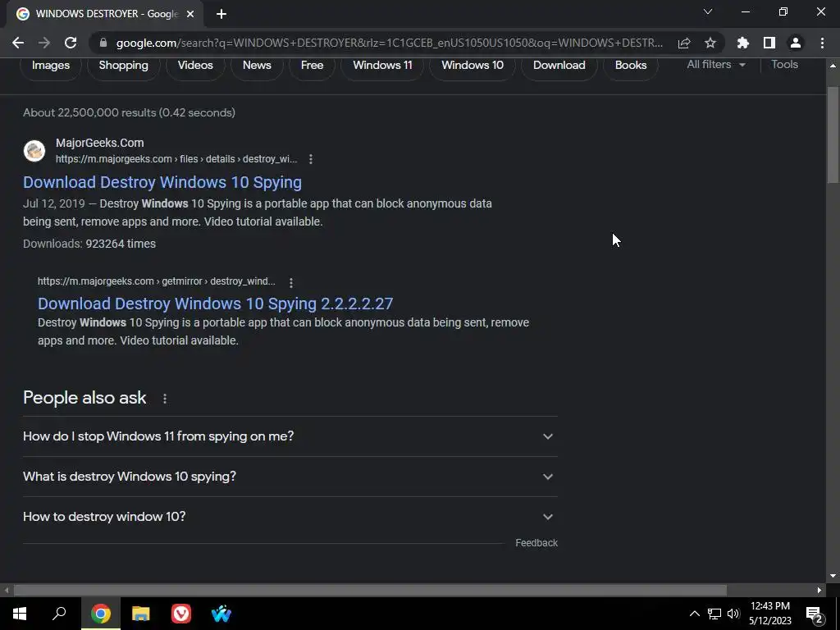Expand 'How to destroy window 10' question
The width and height of the screenshot is (840, 630).
(x=290, y=517)
